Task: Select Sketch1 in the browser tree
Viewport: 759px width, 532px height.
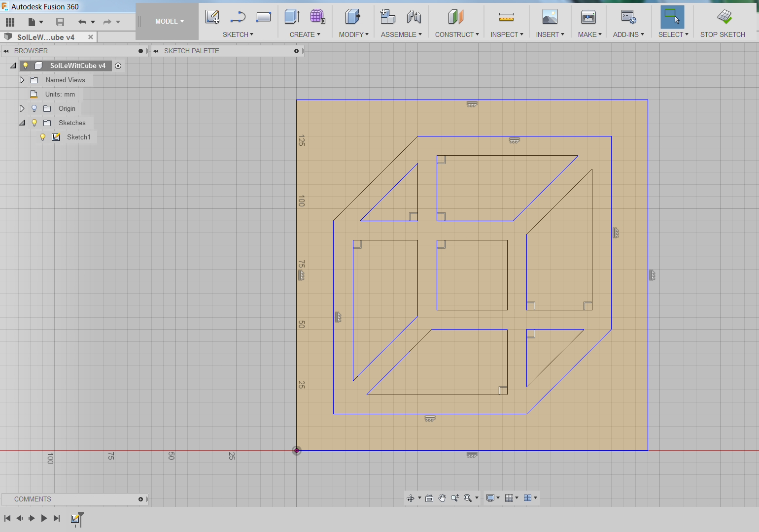Action: 79,137
